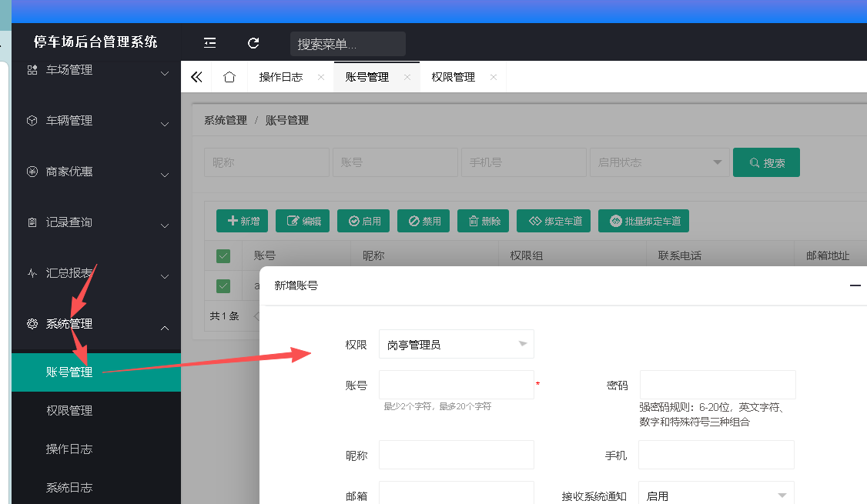Expand the 车场管理 sidebar menu
This screenshot has height=504, width=867.
pyautogui.click(x=96, y=70)
